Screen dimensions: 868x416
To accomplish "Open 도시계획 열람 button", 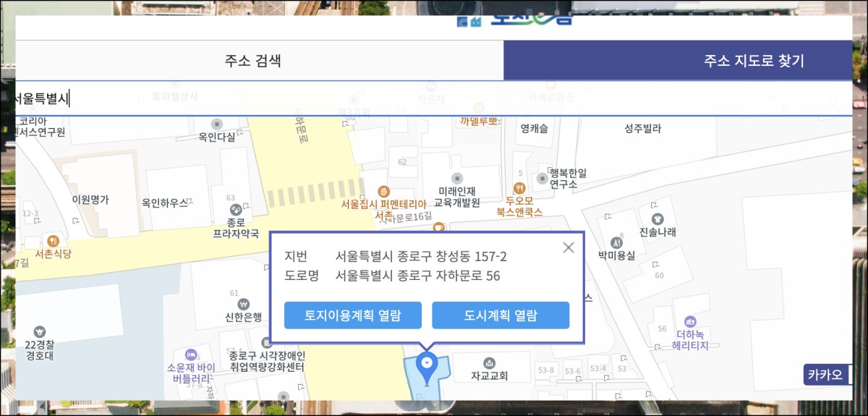I will (x=501, y=315).
